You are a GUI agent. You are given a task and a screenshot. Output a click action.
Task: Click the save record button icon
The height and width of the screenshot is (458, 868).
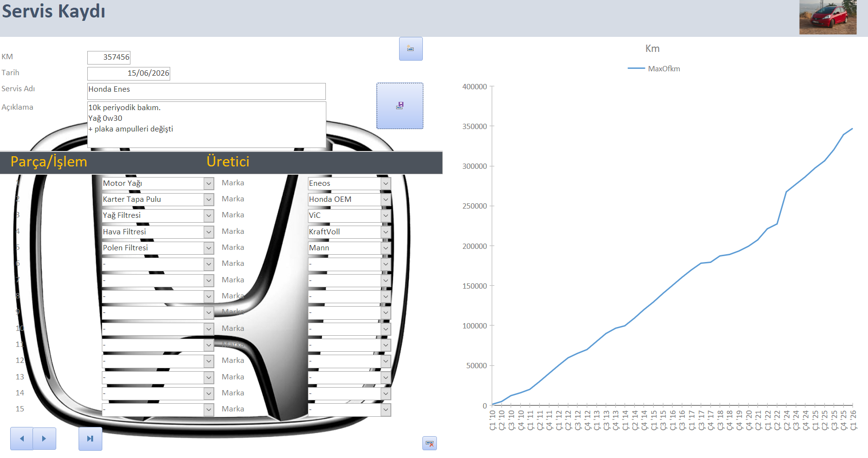coord(400,105)
